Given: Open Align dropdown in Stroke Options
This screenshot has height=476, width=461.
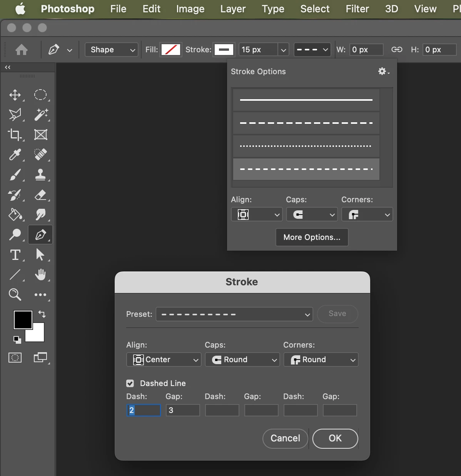Looking at the screenshot, I should click(x=257, y=215).
